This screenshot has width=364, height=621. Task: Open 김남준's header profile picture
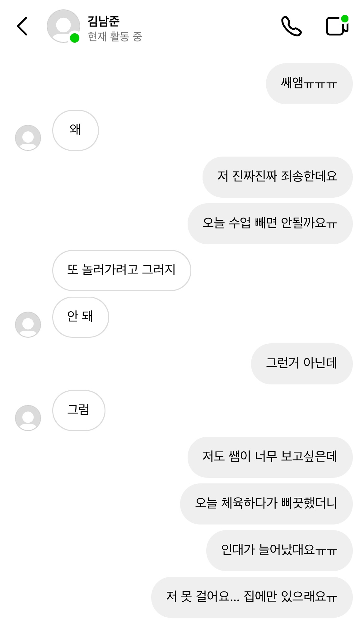pos(63,26)
